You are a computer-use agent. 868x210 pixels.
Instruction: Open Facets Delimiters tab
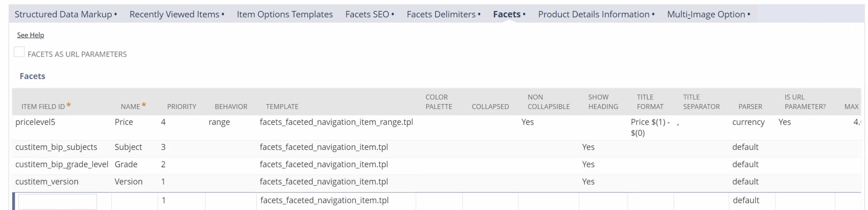point(443,14)
